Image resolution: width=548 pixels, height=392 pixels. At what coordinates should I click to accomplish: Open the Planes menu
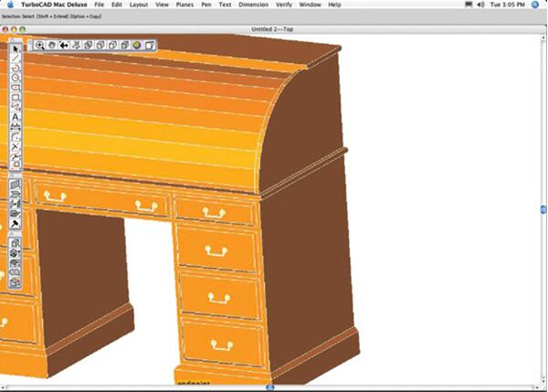pyautogui.click(x=190, y=5)
